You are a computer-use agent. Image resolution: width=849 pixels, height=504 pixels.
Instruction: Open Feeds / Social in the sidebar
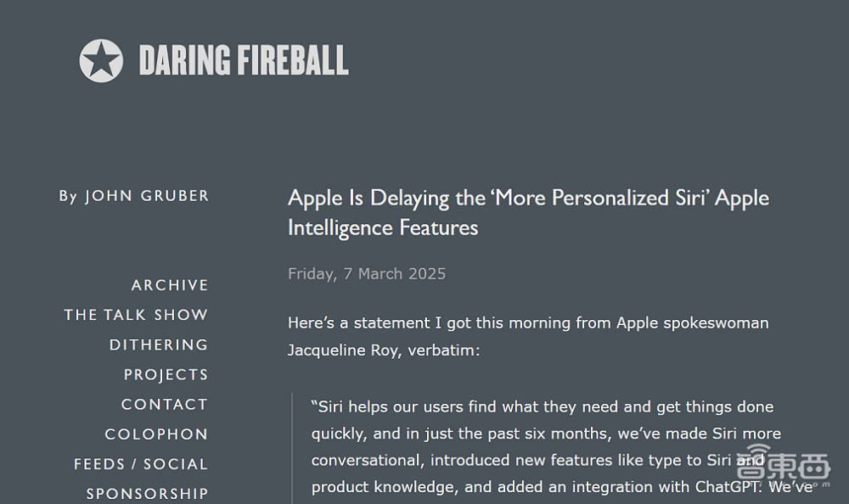pyautogui.click(x=141, y=464)
